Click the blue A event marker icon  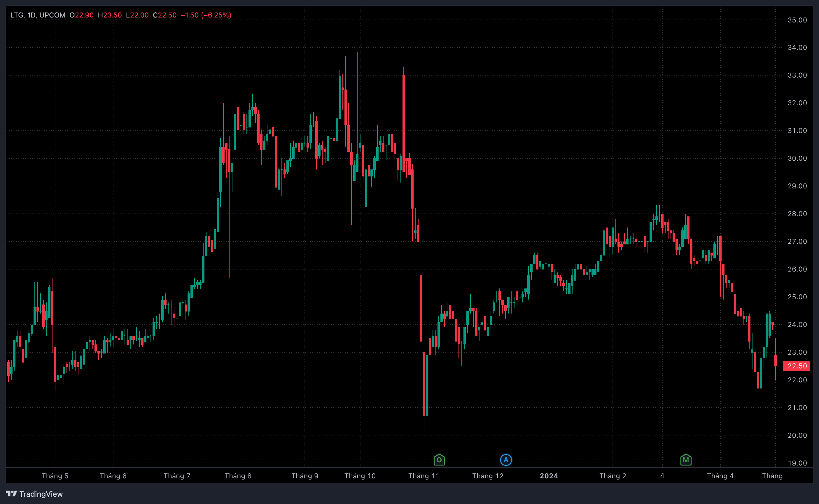tap(506, 460)
